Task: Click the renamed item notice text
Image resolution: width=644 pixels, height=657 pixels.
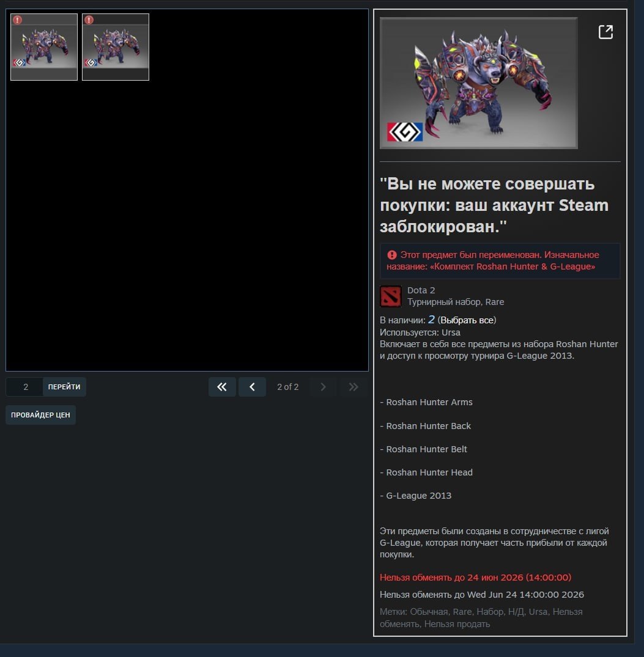Action: [x=493, y=260]
